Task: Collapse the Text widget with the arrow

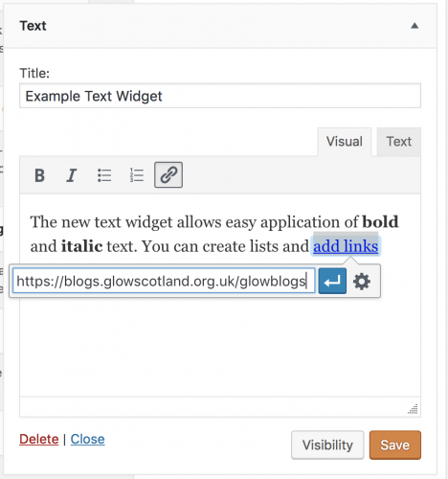Action: pos(414,26)
